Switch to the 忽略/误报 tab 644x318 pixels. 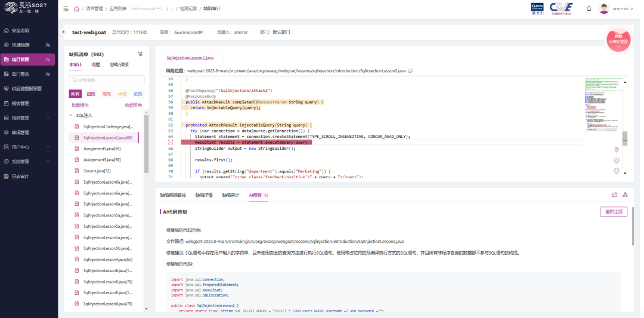pyautogui.click(x=119, y=64)
